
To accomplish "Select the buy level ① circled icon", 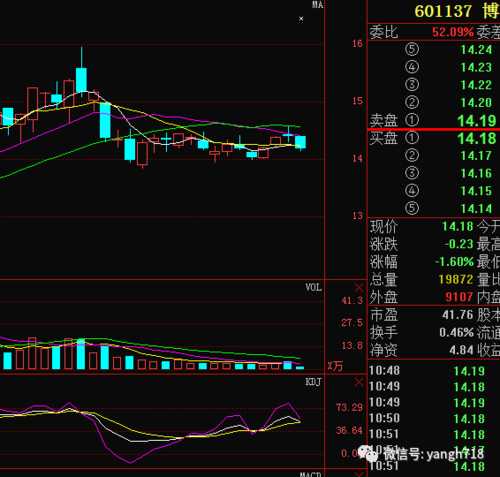I will (412, 138).
